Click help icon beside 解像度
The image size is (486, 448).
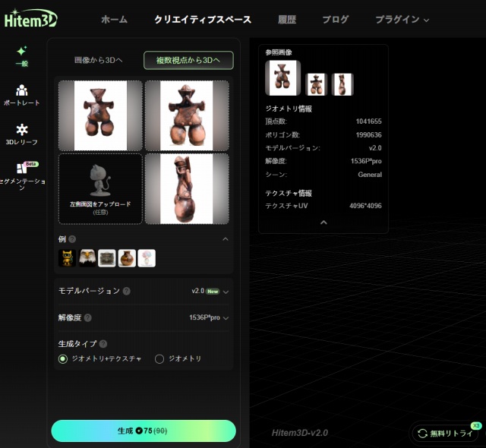point(88,317)
